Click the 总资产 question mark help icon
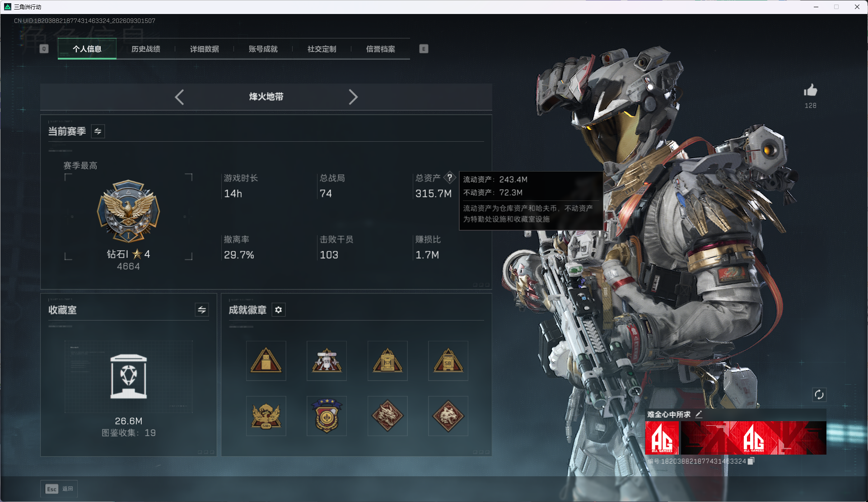Image resolution: width=868 pixels, height=502 pixels. (449, 177)
